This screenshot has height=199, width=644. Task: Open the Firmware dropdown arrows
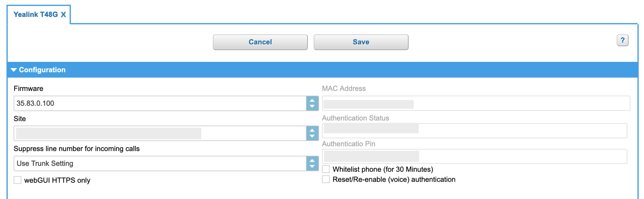pos(312,104)
